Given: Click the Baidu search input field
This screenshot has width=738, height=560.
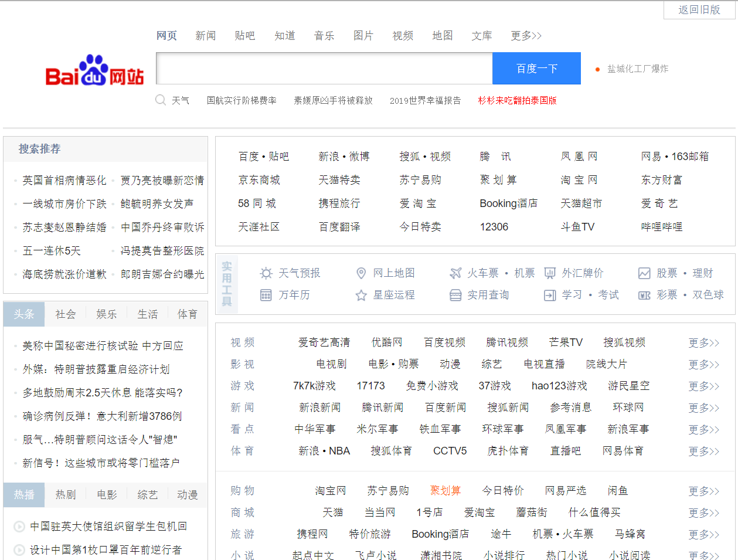Looking at the screenshot, I should point(324,69).
